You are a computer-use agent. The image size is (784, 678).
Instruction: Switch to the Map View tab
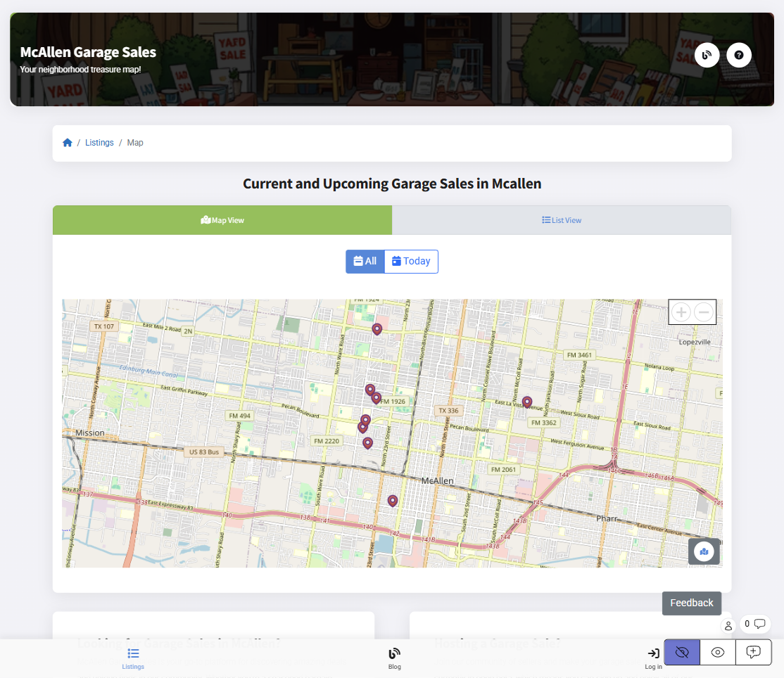[222, 220]
